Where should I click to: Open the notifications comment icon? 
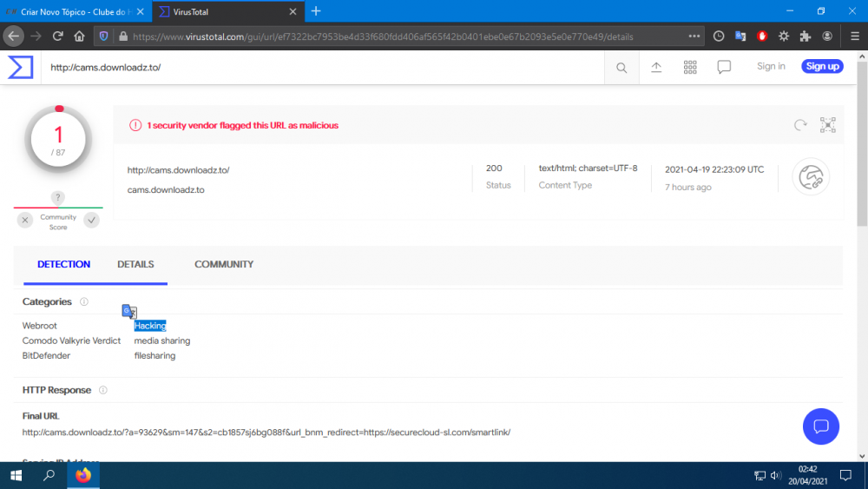click(724, 67)
